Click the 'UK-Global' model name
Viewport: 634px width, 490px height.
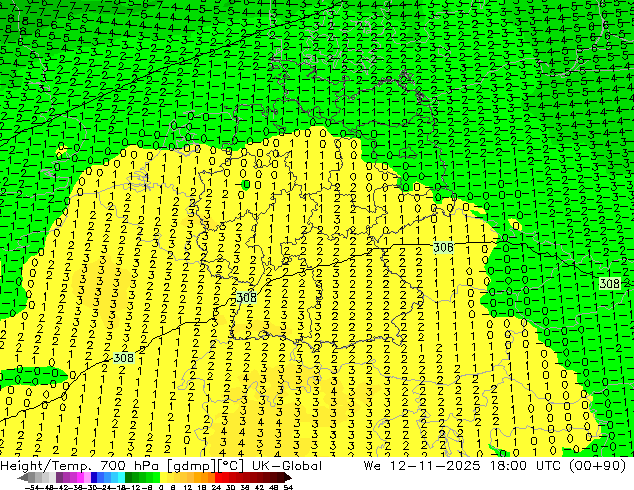click(287, 466)
